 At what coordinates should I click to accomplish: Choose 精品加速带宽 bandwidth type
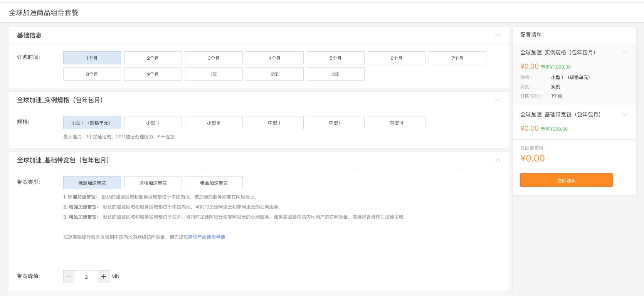coord(214,183)
